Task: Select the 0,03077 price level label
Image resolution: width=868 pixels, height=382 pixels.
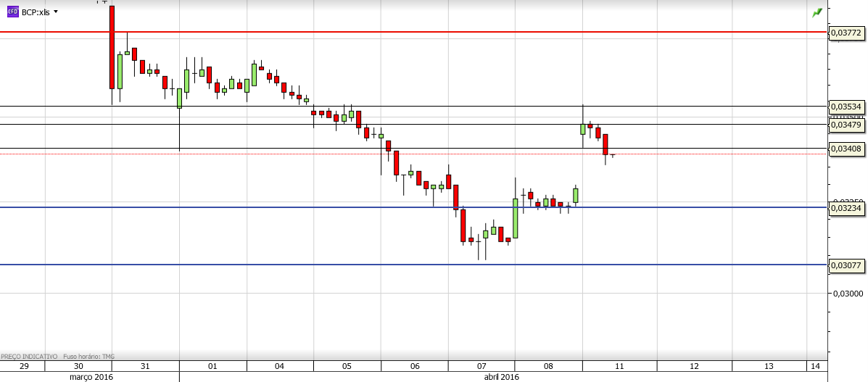Action: pyautogui.click(x=846, y=266)
